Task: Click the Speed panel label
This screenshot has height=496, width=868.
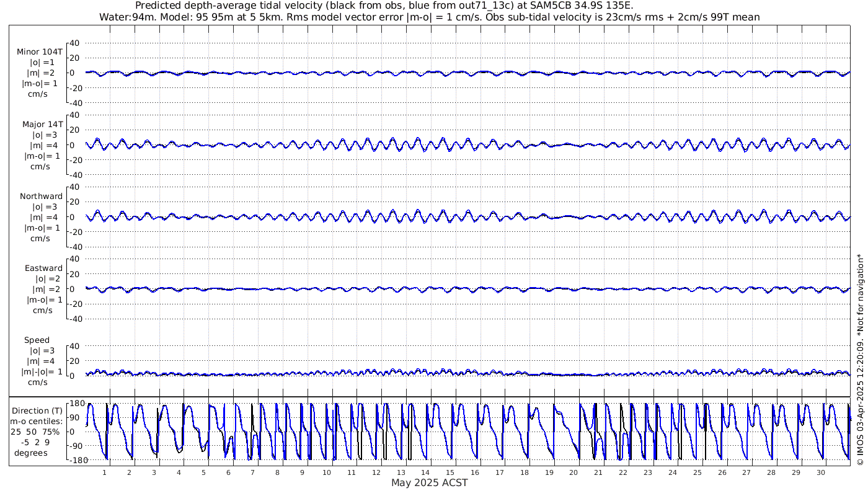Action: coord(37,340)
